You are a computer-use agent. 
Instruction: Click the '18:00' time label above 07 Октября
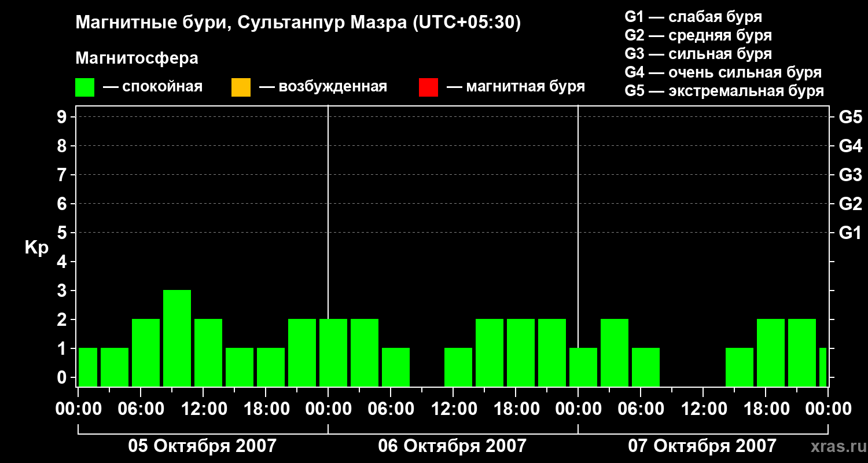point(766,409)
